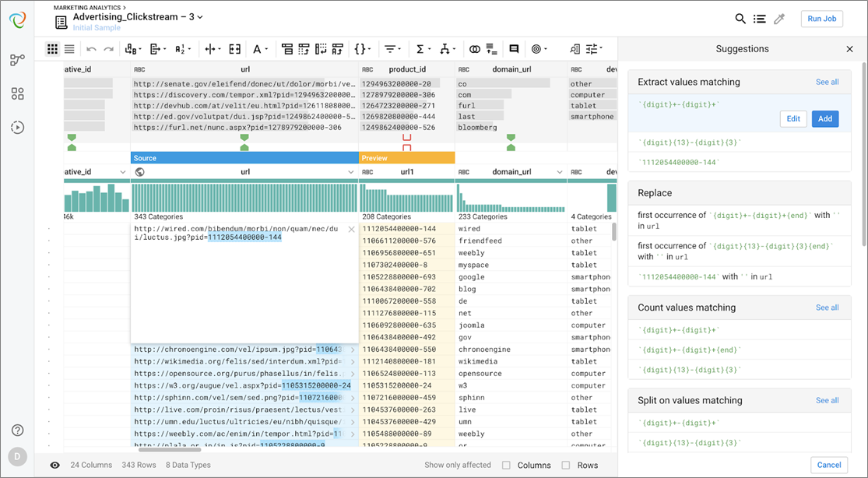Select the Extract suggestion `{digit}{13}-{digit}{3}`
Image resolution: width=868 pixels, height=478 pixels.
[x=740, y=142]
